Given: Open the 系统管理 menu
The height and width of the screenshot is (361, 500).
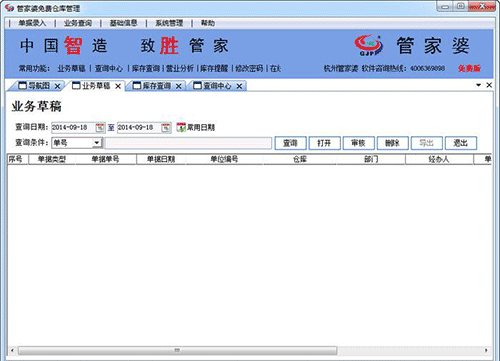Looking at the screenshot, I should 169,23.
